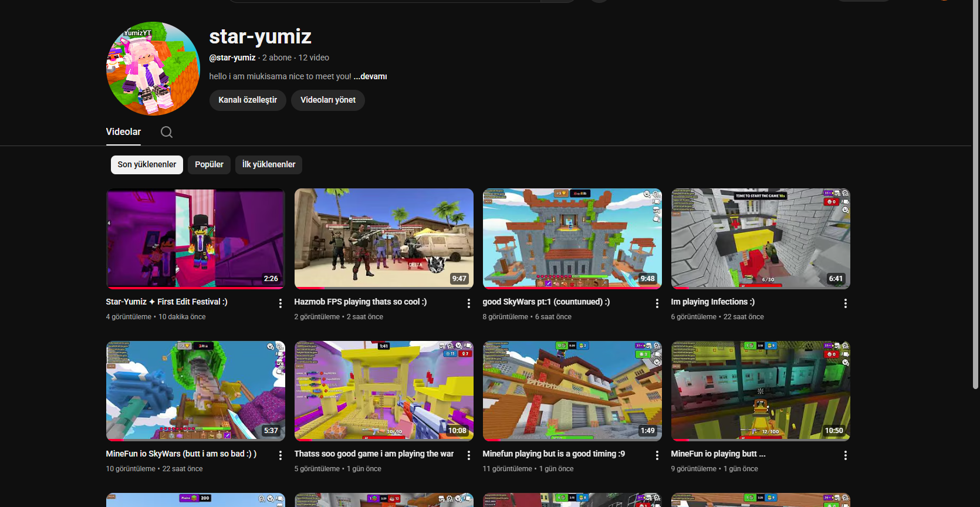Open the star-yumiz channel avatar
The height and width of the screenshot is (507, 980).
153,69
